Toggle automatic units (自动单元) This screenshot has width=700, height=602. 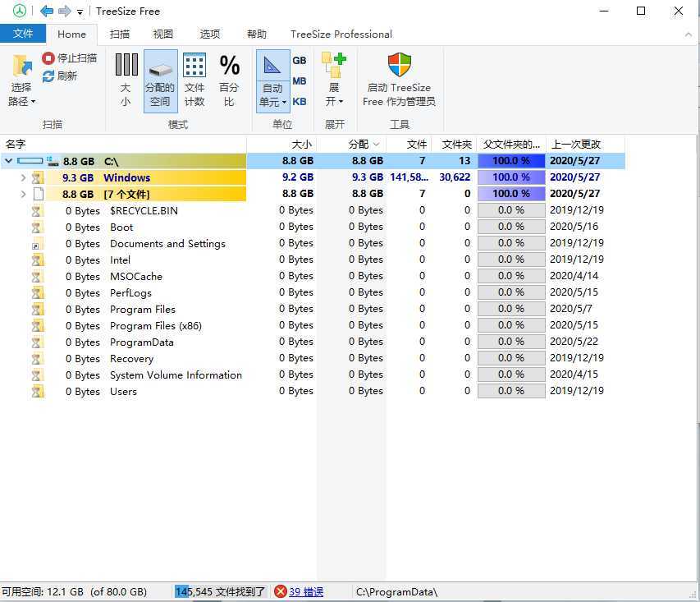[x=272, y=80]
